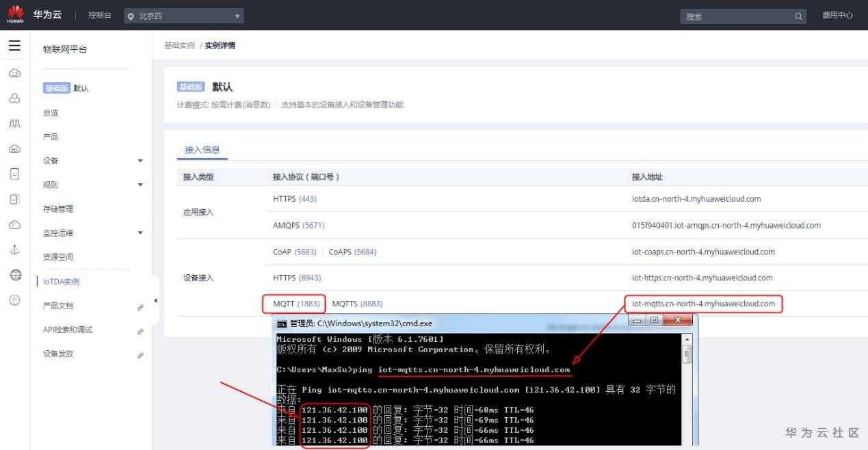Collapse the sidebar with the triangle handle
The image size is (868, 450).
[155, 300]
